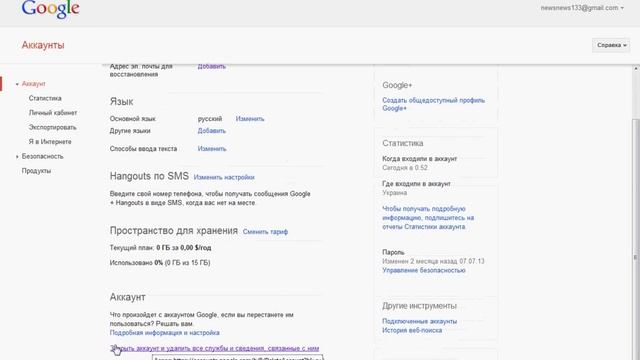
Task: Open Личный кабинет in the sidebar
Action: (x=53, y=113)
